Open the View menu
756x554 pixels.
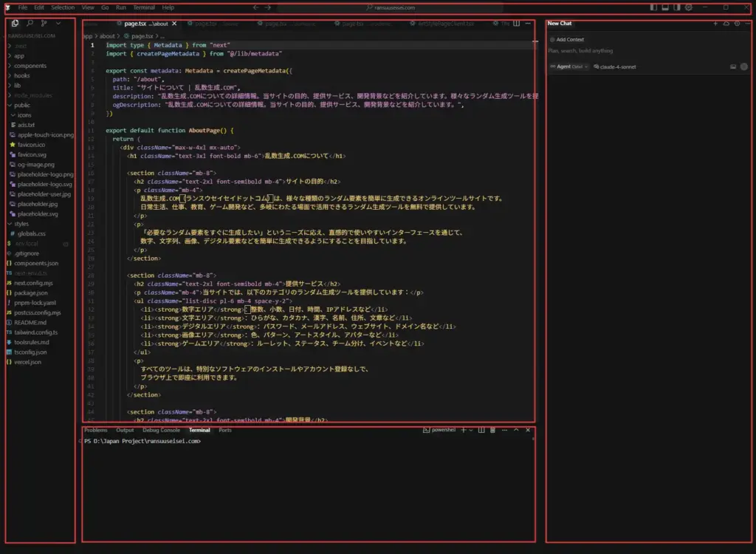click(x=88, y=7)
